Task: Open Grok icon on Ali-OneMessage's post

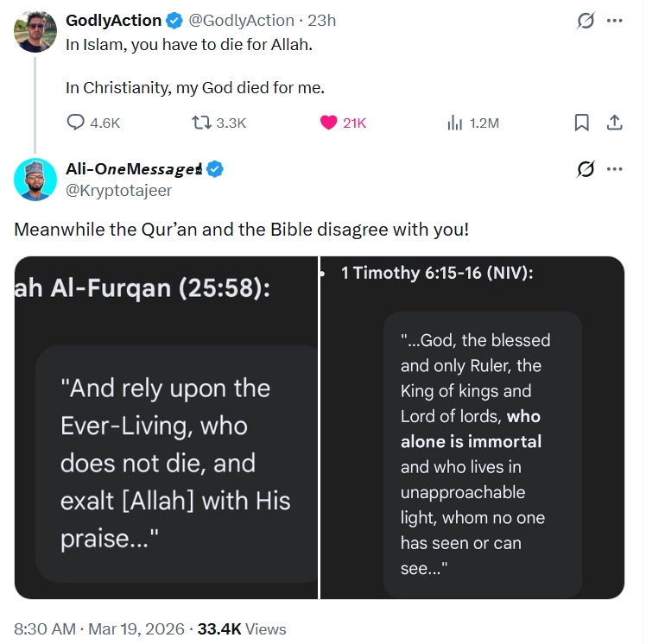Action: tap(586, 168)
